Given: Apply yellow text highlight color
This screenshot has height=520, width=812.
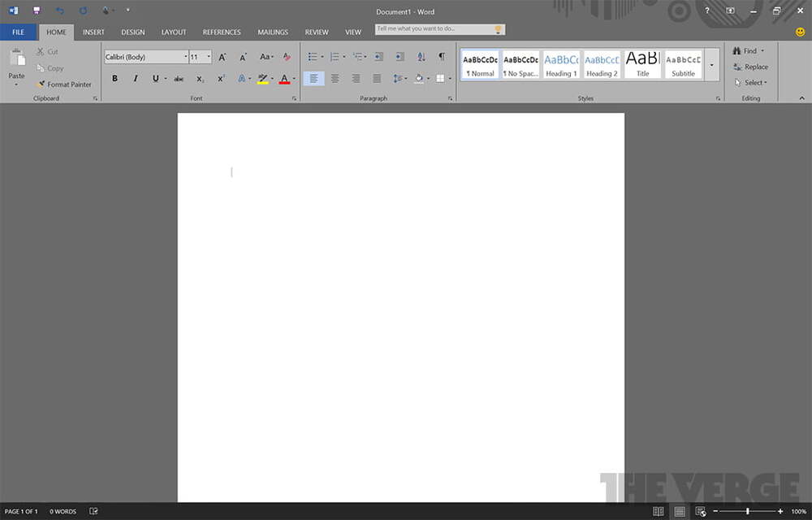Looking at the screenshot, I should pyautogui.click(x=261, y=78).
